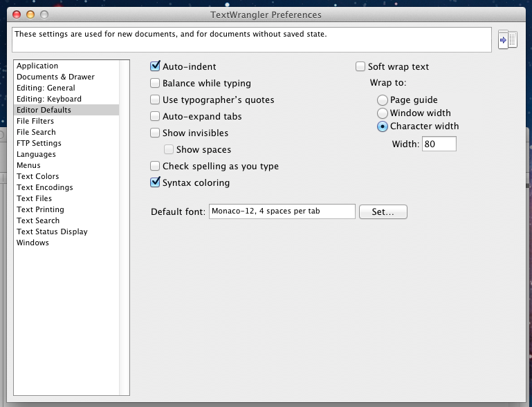Viewport: 532px width, 407px height.
Task: Open the File Filters pane
Action: pyautogui.click(x=66, y=121)
